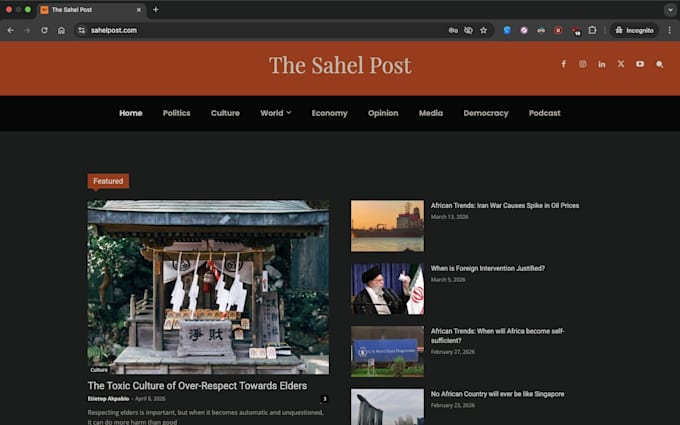680x425 pixels.
Task: Click the sahelpost.com address bar
Action: [260, 30]
